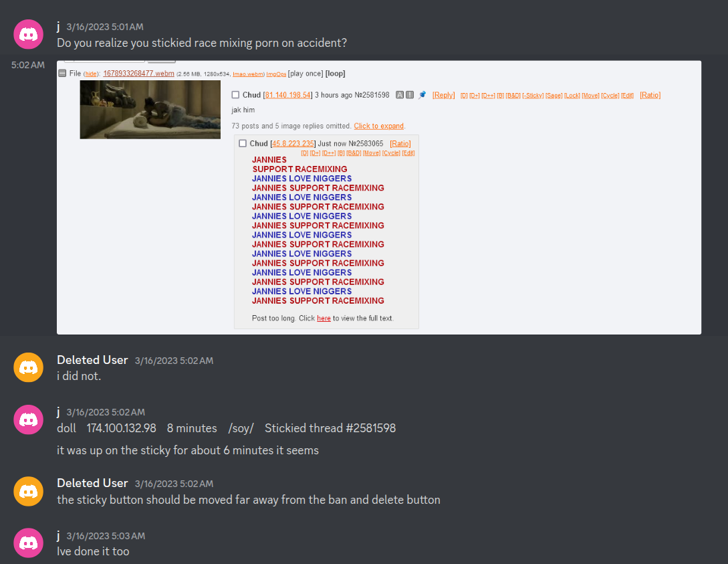The width and height of the screenshot is (728, 564).
Task: Click the [Lock] mod option
Action: click(572, 95)
